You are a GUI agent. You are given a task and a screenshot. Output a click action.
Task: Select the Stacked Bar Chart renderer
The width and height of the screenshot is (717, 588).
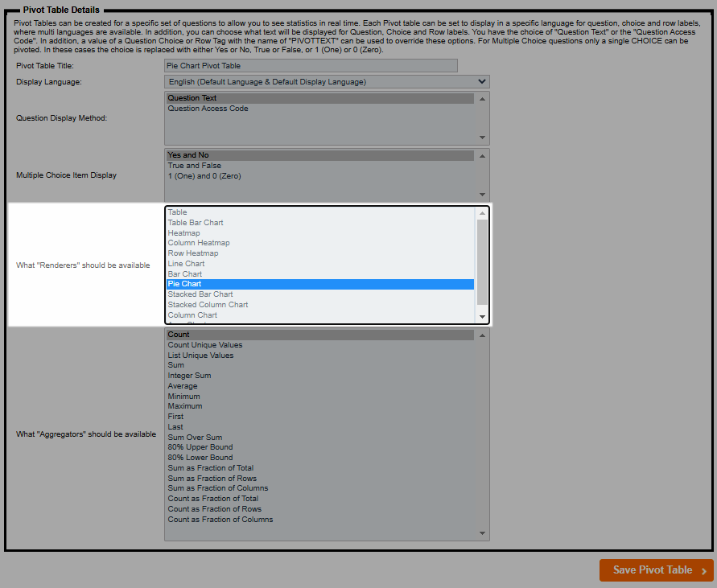click(200, 294)
